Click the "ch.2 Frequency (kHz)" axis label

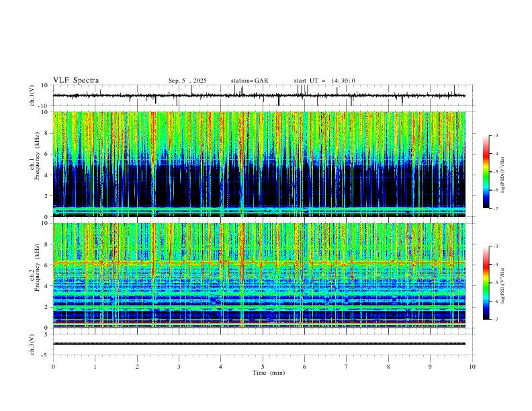35,267
